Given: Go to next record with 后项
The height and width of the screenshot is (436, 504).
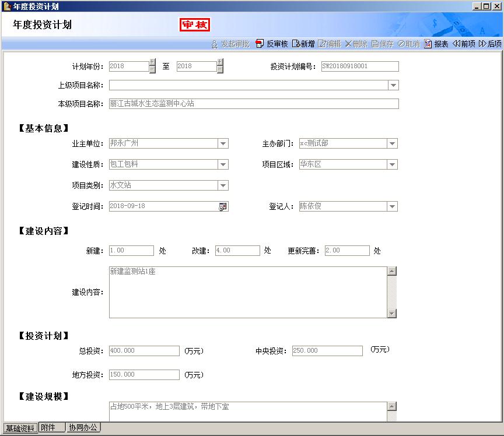Looking at the screenshot, I should click(490, 44).
